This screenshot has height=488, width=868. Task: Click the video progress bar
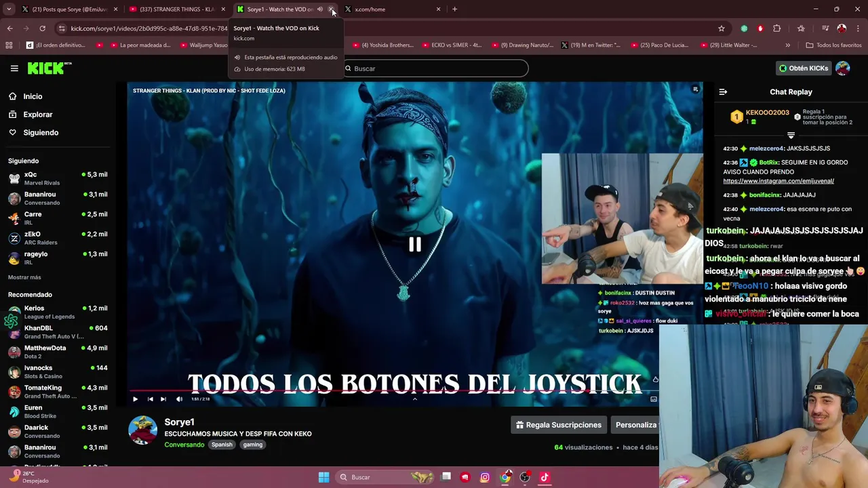click(393, 391)
